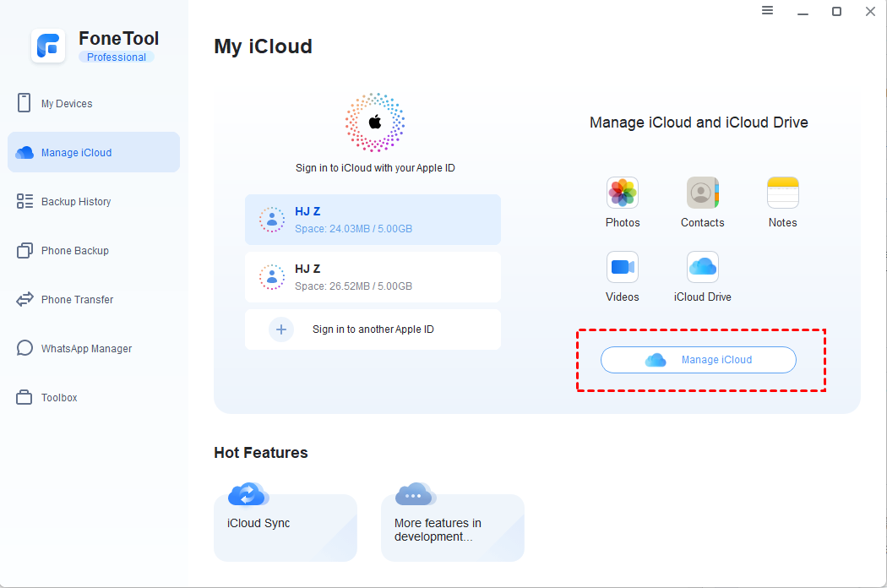Open Notes from the iCloud icons
887x588 pixels.
[782, 192]
